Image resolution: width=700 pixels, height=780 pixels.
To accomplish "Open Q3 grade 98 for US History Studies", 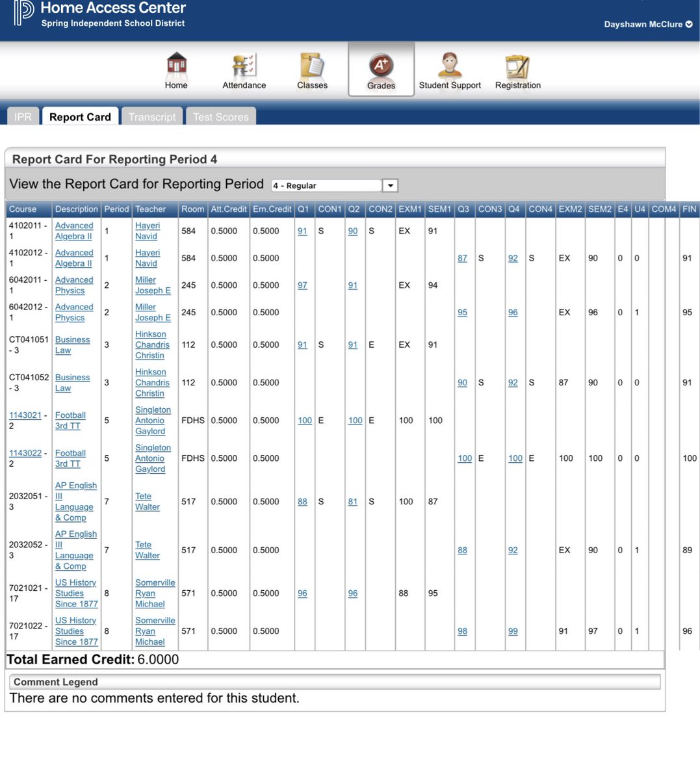I will click(462, 631).
